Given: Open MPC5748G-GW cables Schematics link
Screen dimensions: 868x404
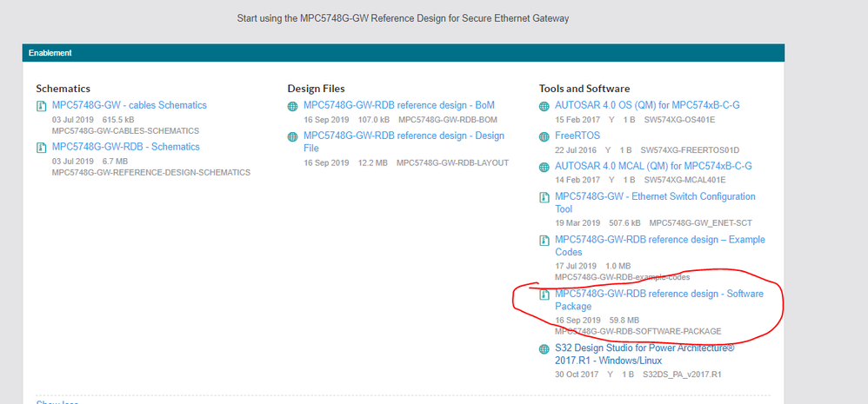Looking at the screenshot, I should click(x=129, y=105).
